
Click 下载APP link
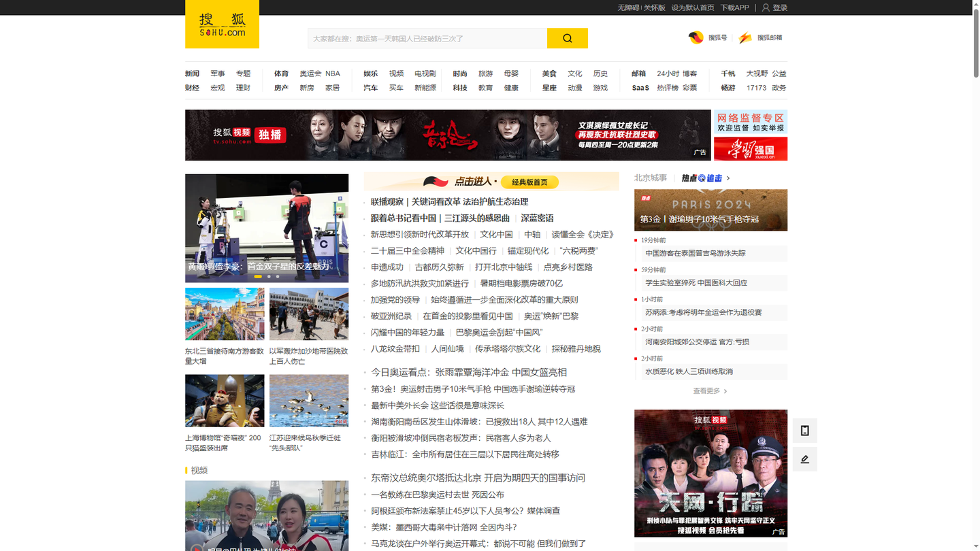point(735,7)
